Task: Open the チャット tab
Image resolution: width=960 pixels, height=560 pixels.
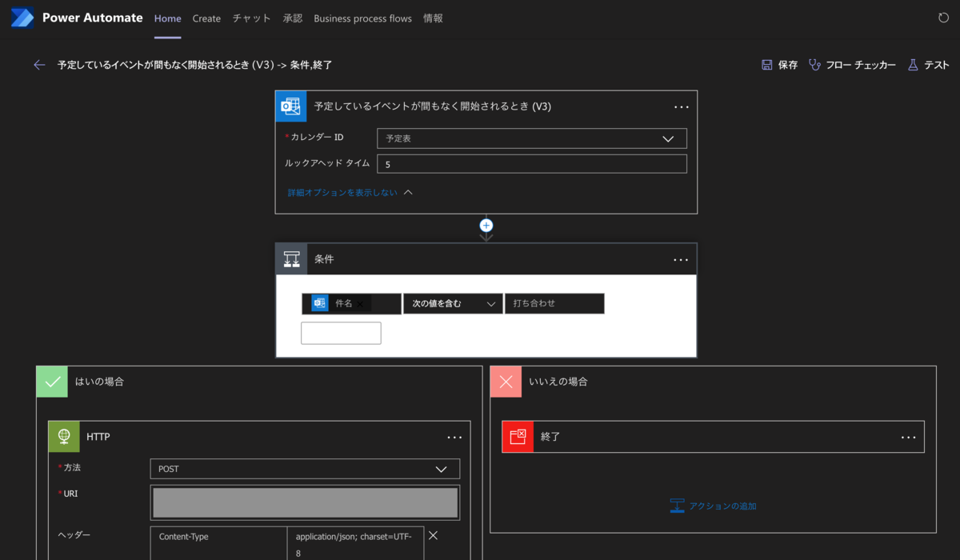Action: 251,18
